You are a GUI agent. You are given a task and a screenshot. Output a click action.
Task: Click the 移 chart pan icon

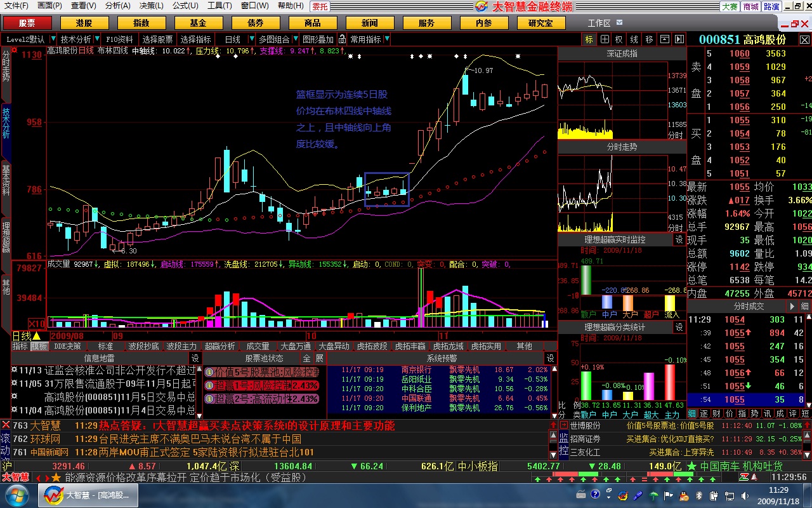(x=648, y=40)
